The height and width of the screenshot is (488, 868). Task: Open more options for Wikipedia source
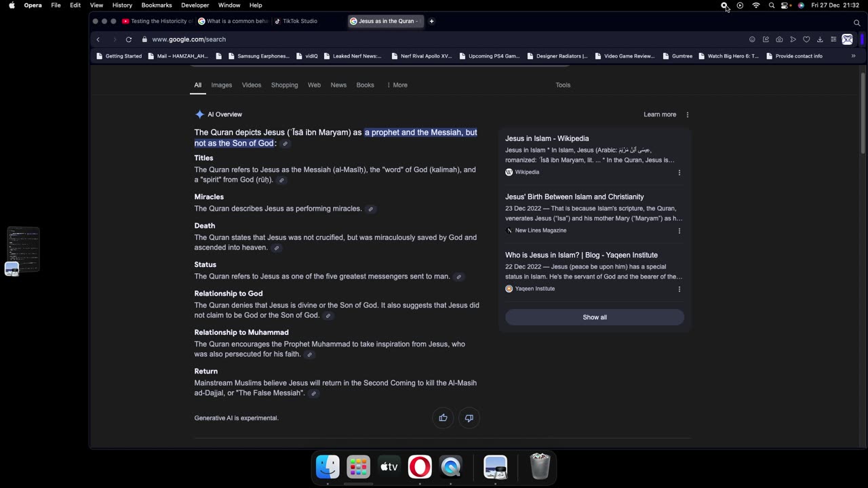click(x=679, y=172)
